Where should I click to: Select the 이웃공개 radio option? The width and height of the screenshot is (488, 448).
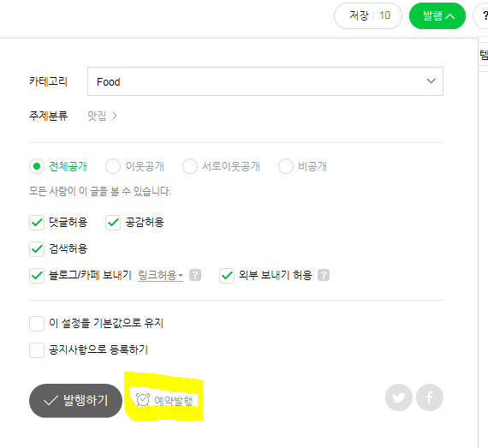pyautogui.click(x=113, y=166)
